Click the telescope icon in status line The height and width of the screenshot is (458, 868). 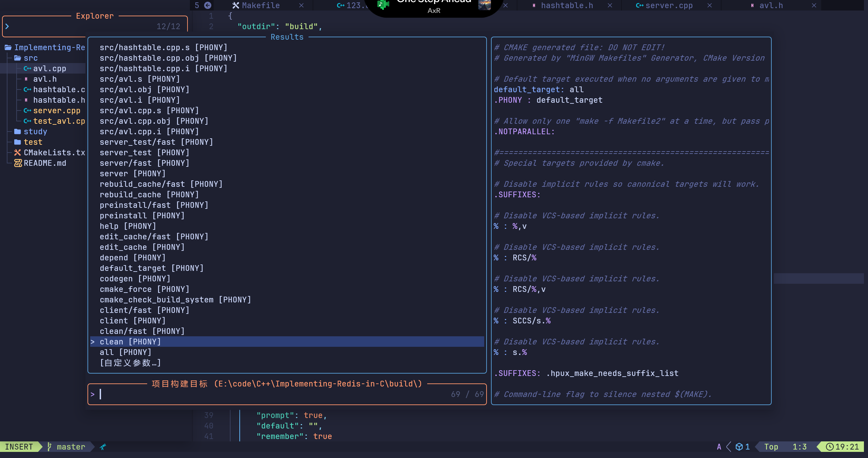[103, 447]
